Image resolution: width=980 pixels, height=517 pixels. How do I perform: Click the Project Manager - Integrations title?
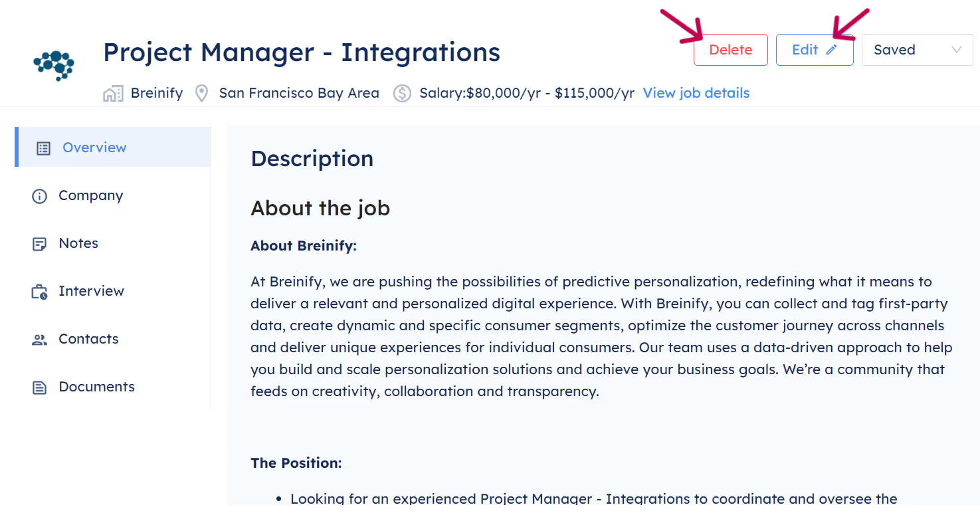click(x=301, y=52)
